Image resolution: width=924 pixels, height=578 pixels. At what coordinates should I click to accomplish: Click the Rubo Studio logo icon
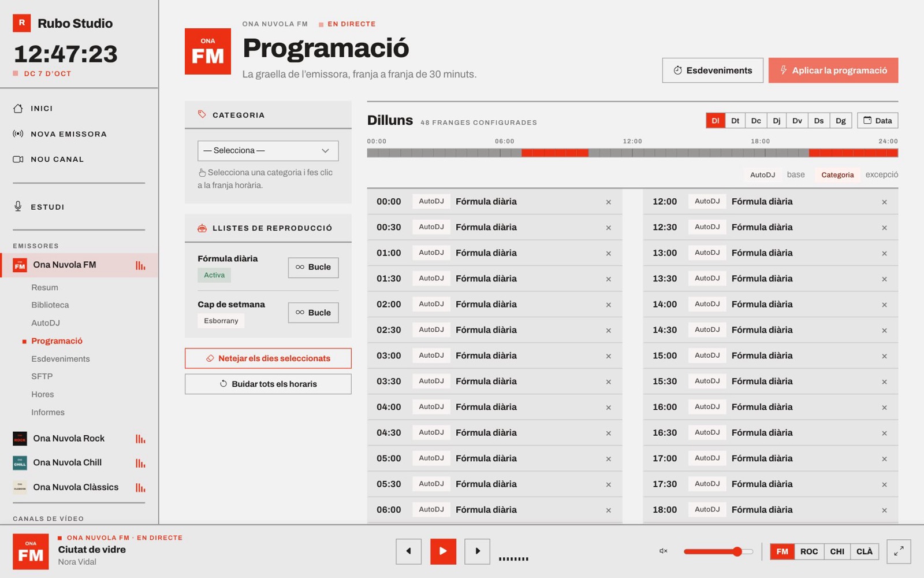[22, 23]
